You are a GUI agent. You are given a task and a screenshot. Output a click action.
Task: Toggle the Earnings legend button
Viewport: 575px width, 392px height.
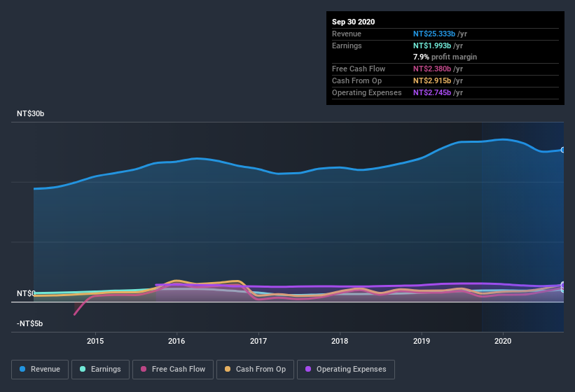click(100, 370)
